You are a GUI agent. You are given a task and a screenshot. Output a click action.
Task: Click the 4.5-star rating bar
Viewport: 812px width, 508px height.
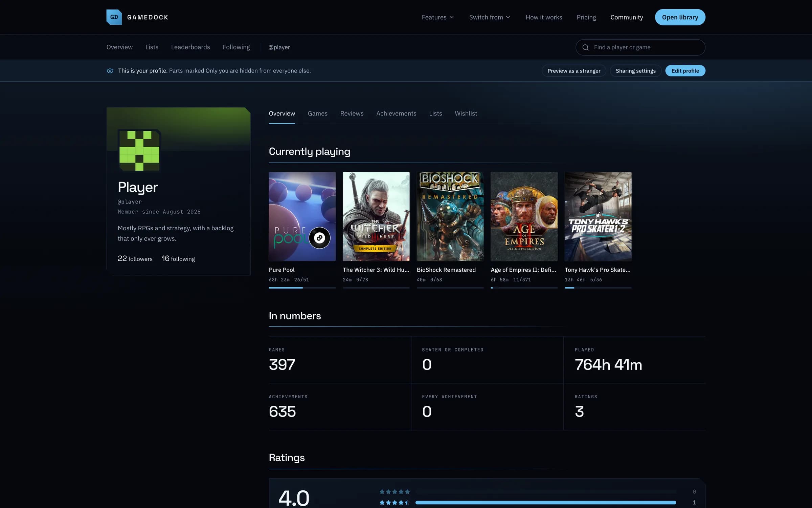[x=546, y=503]
